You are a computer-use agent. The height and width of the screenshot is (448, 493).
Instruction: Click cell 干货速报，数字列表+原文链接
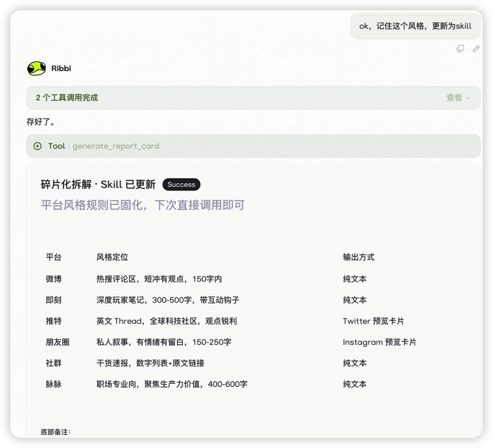(150, 363)
